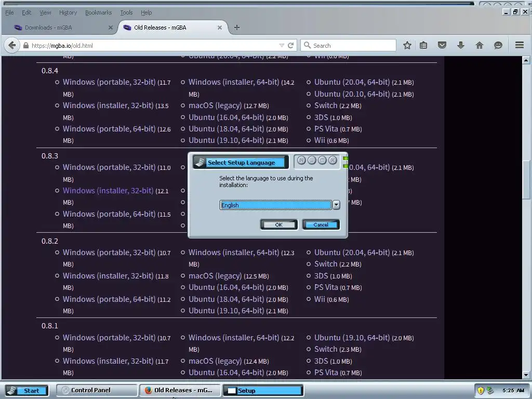
Task: Open a new tab with the plus button
Action: (x=237, y=28)
